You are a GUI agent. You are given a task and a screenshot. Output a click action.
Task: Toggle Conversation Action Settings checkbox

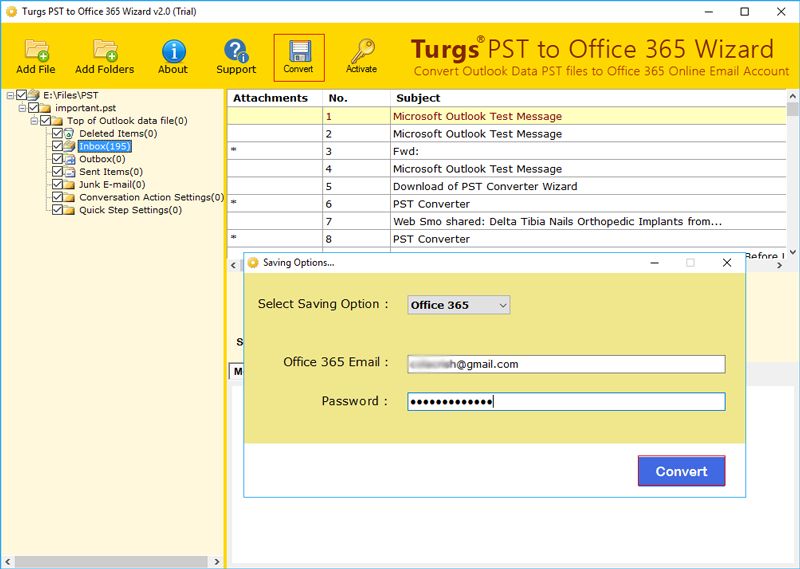(x=57, y=197)
